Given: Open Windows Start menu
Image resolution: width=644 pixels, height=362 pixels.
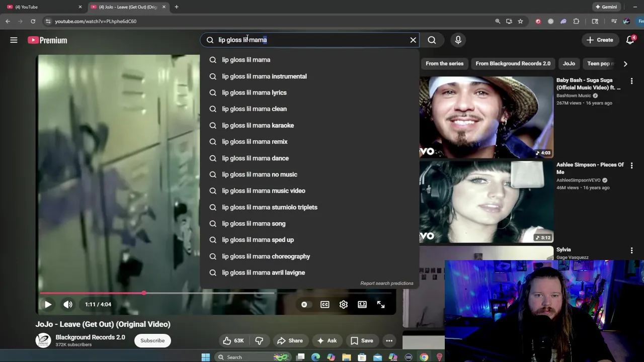Looking at the screenshot, I should tap(205, 357).
